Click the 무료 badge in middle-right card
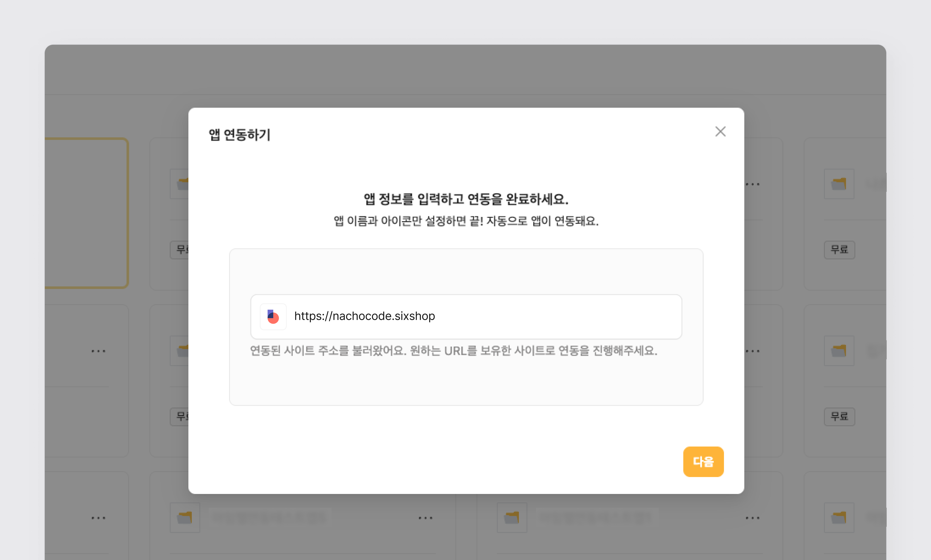931x560 pixels. click(839, 417)
